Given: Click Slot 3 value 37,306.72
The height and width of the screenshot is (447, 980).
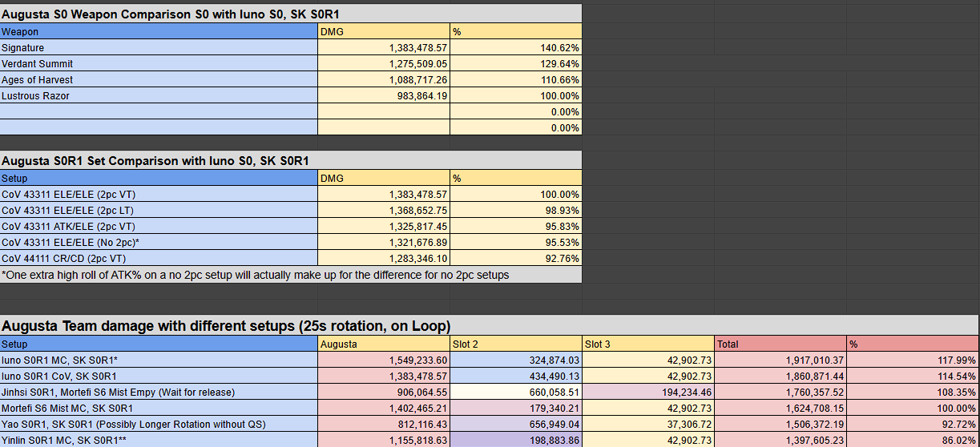Looking at the screenshot, I should click(x=648, y=425).
